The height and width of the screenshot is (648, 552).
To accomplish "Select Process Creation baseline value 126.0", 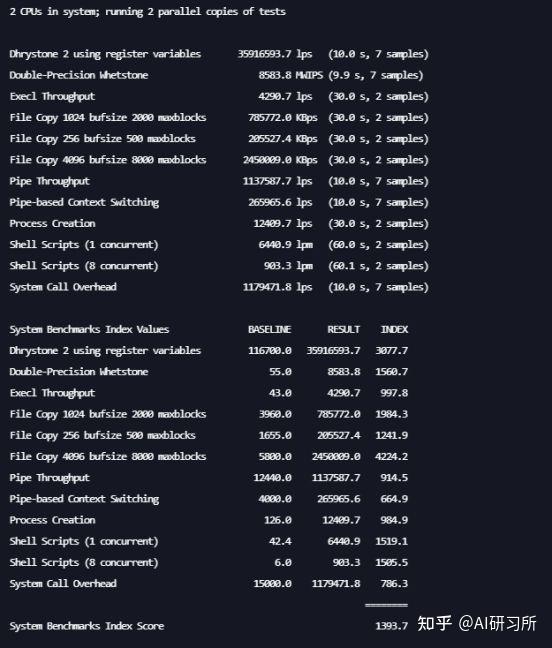I will pos(278,520).
